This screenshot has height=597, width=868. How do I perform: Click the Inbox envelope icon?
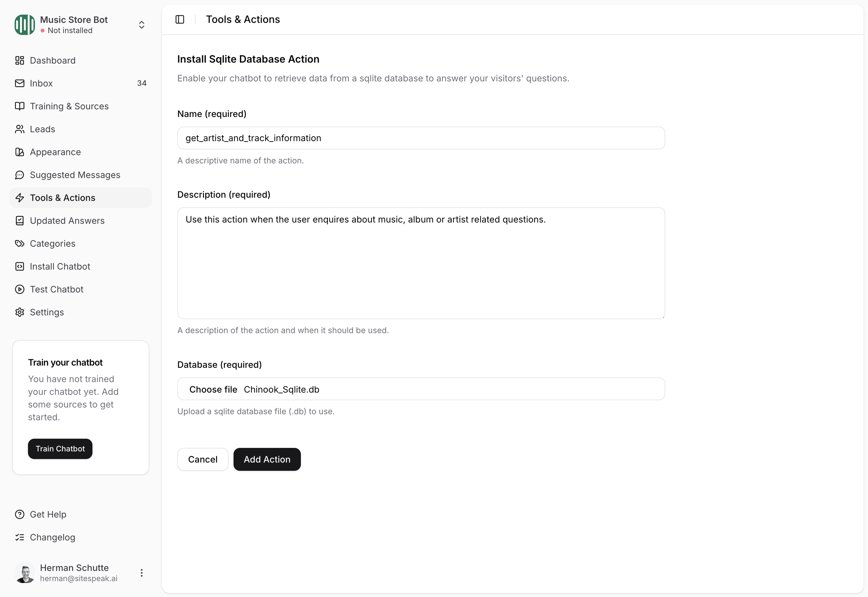(x=19, y=83)
